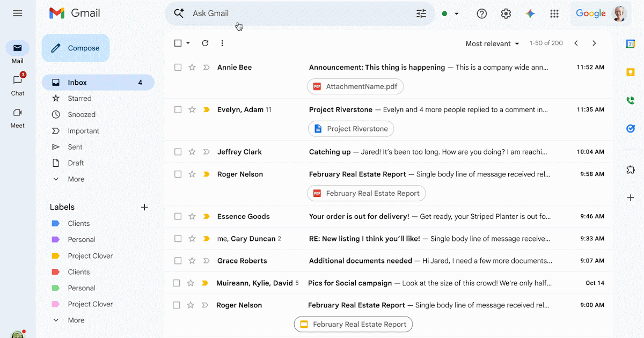
Task: Open the Most relevant sort dropdown
Action: tap(492, 44)
